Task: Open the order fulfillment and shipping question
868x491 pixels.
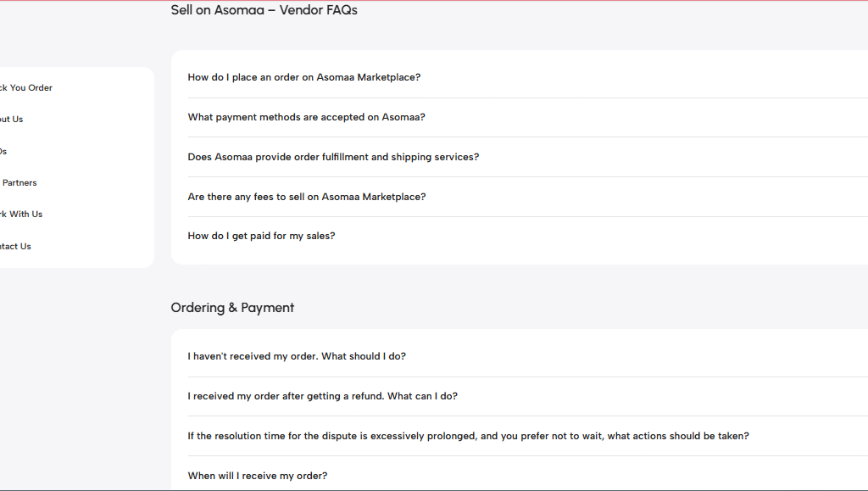Action: [333, 157]
